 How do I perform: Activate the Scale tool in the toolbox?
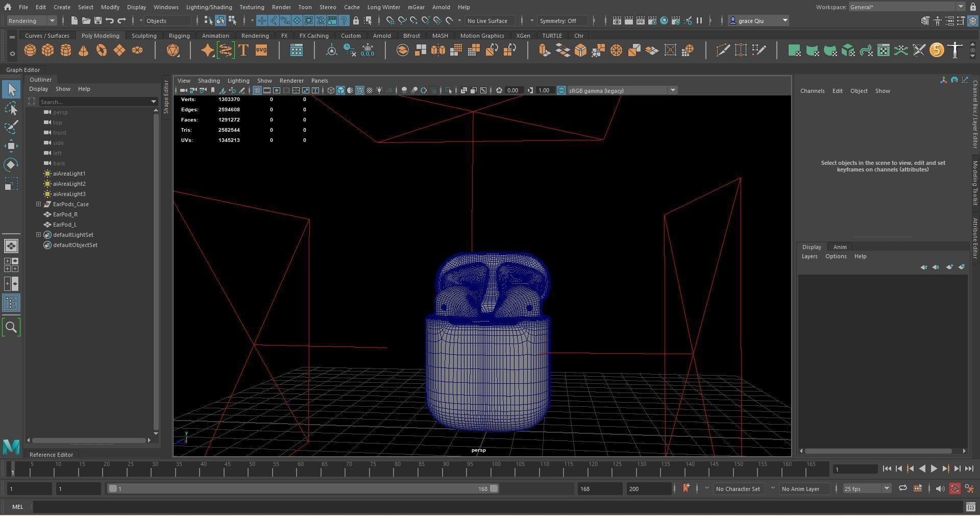(11, 183)
